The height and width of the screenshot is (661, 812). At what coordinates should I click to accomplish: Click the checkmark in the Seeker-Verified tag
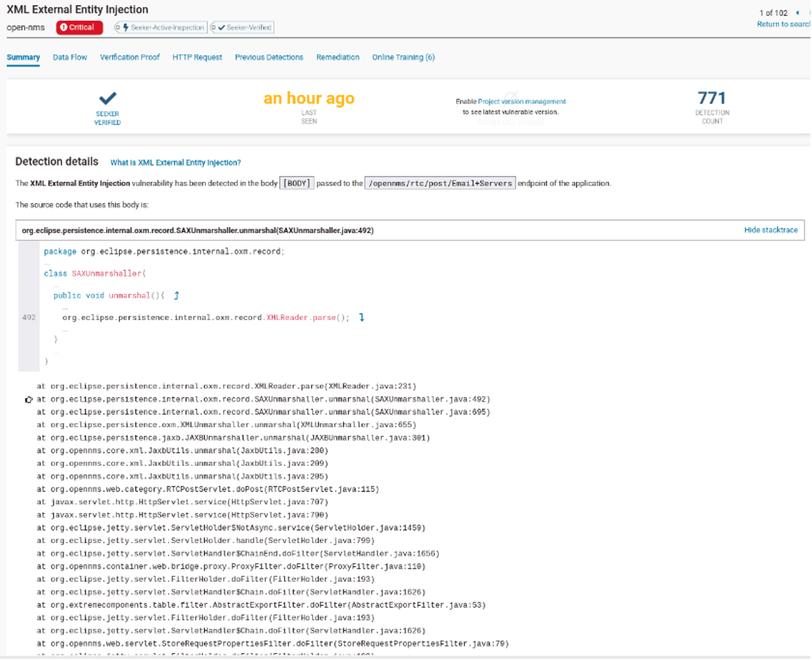[x=222, y=27]
